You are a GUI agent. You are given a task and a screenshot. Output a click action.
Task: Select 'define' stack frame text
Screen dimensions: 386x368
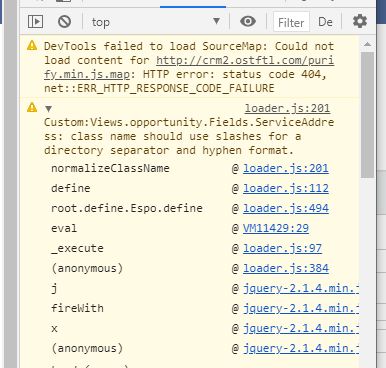click(71, 188)
